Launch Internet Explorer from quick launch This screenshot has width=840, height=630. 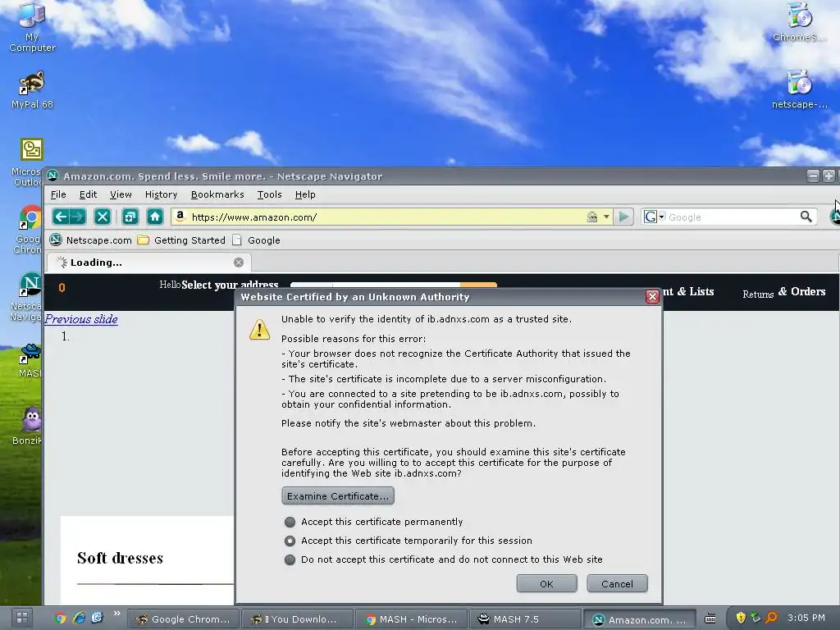pyautogui.click(x=79, y=619)
